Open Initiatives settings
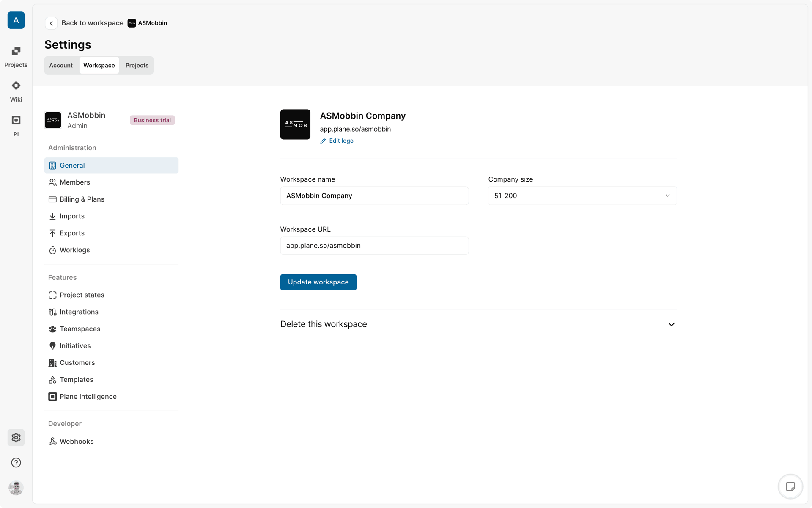The height and width of the screenshot is (508, 812). coord(111,346)
